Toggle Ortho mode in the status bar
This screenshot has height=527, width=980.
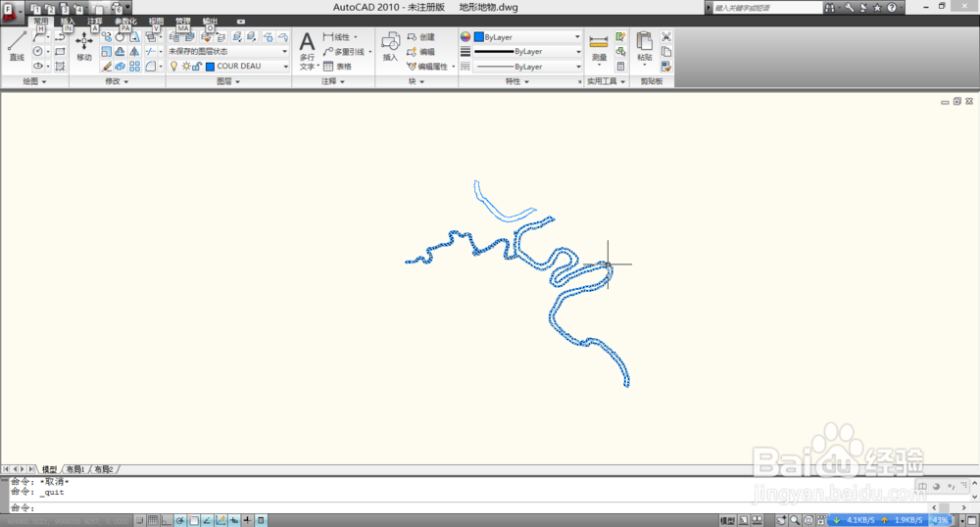click(167, 520)
